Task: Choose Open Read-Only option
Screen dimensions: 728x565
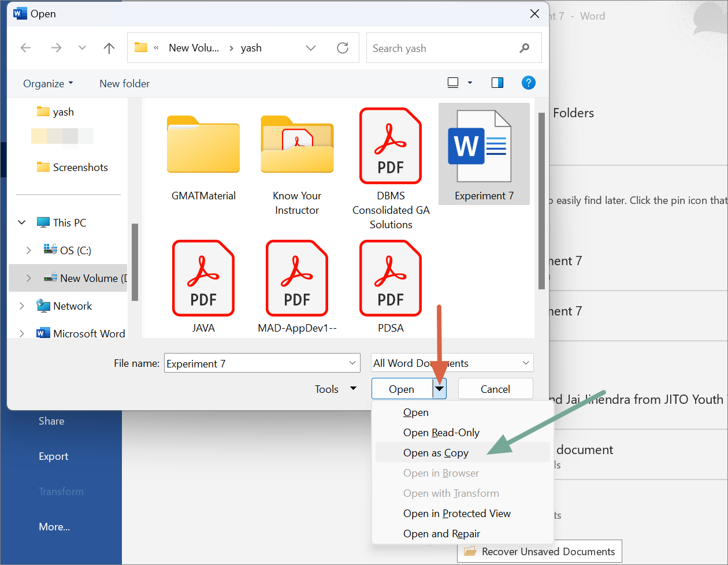Action: (x=441, y=433)
